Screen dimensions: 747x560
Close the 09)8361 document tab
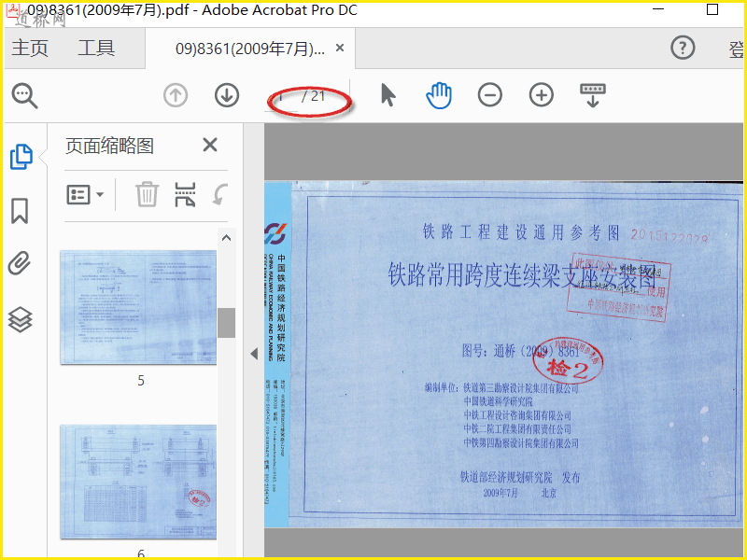(x=340, y=48)
